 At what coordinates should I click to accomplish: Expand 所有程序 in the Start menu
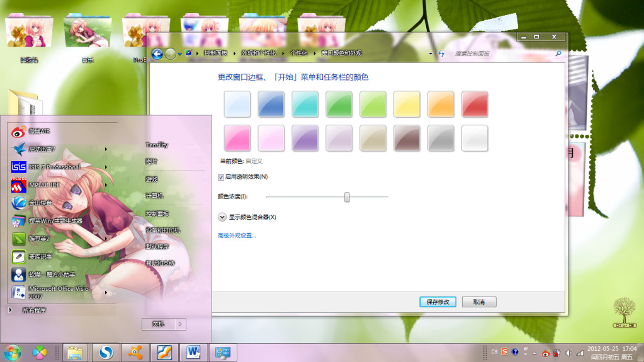point(34,310)
